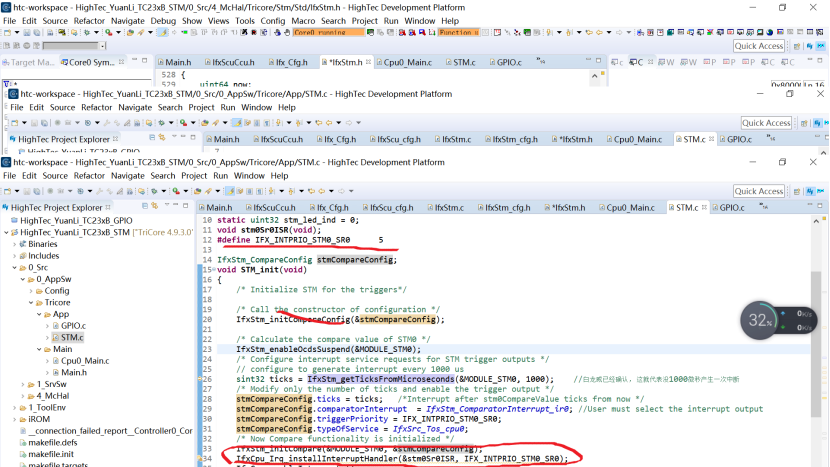Click Function step mode button in back window
This screenshot has width=830, height=467.
pyautogui.click(x=458, y=33)
